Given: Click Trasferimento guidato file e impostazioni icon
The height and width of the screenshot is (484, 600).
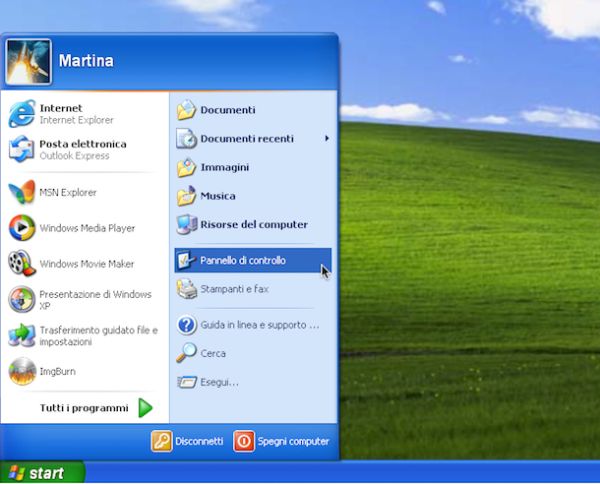Looking at the screenshot, I should (22, 335).
